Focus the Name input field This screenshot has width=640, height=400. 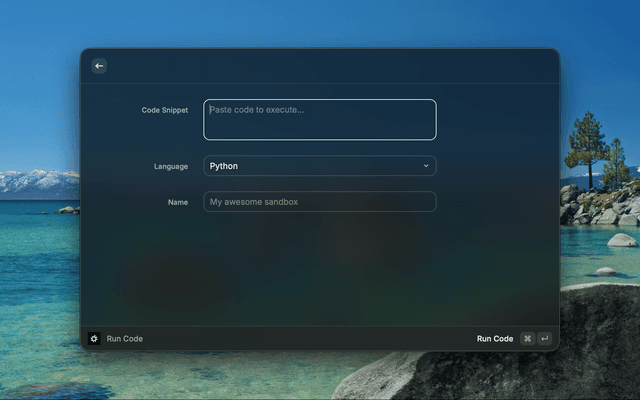tap(320, 202)
